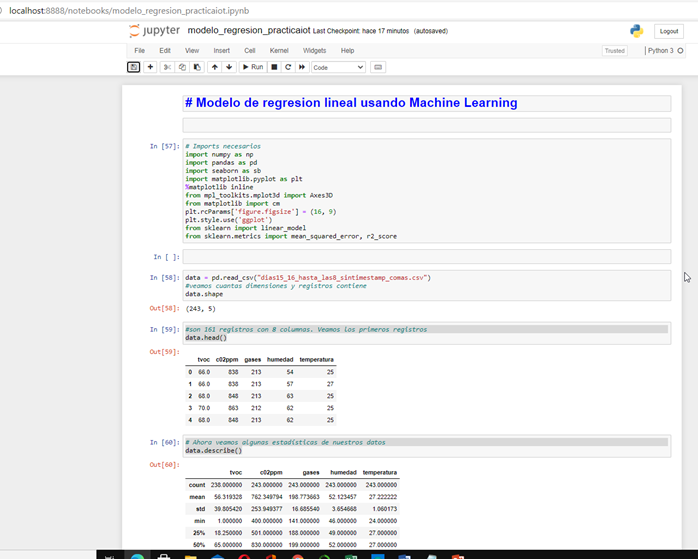Cut selected cell using scissors icon

(x=168, y=67)
